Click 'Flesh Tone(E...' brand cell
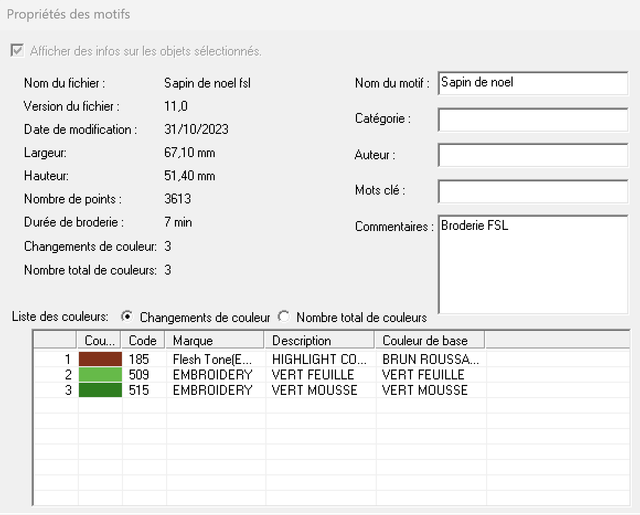640x515 pixels. click(x=213, y=358)
